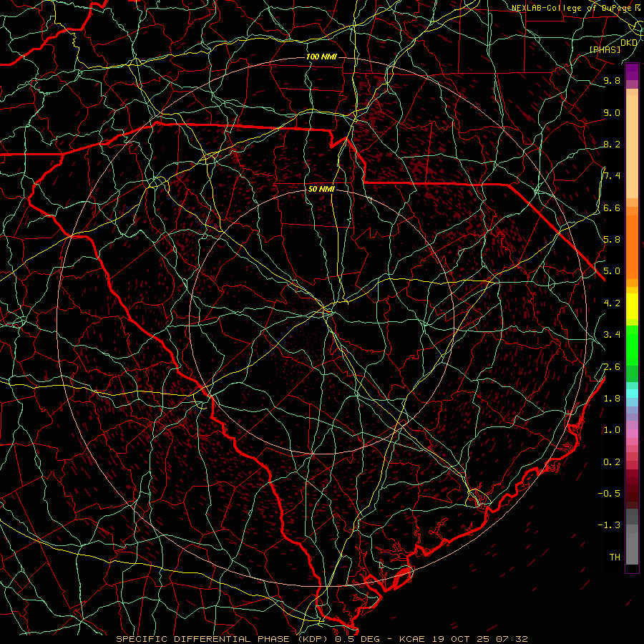Click the 9.0 value on the color scale
Screen dimensions: 644x644
click(612, 112)
